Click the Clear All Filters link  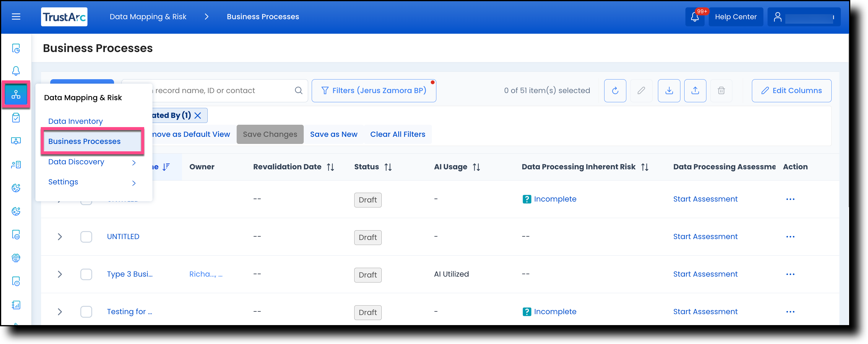pyautogui.click(x=398, y=134)
